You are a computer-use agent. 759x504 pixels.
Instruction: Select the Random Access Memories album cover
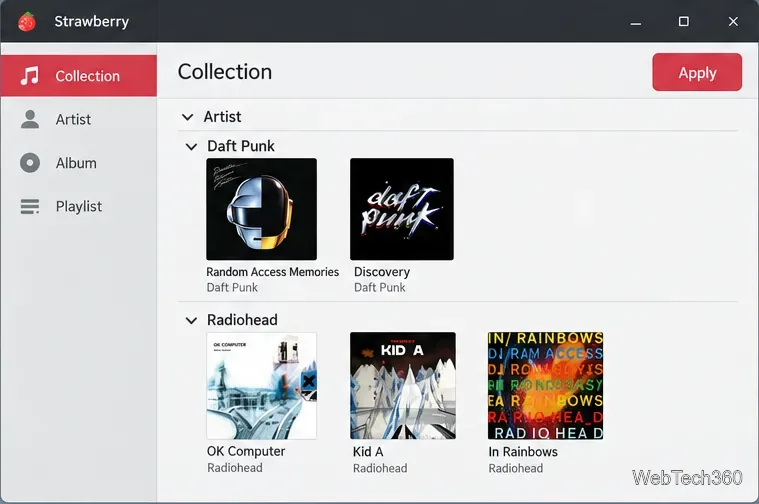[x=261, y=209]
